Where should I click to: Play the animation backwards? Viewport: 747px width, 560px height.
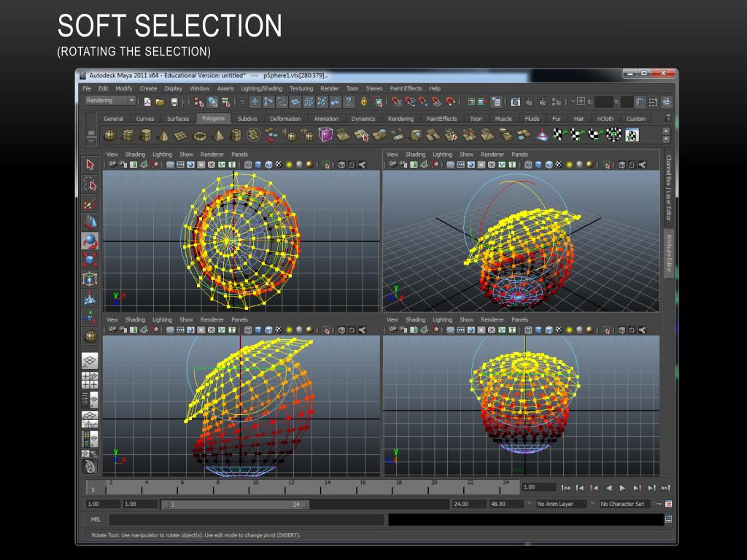click(608, 488)
